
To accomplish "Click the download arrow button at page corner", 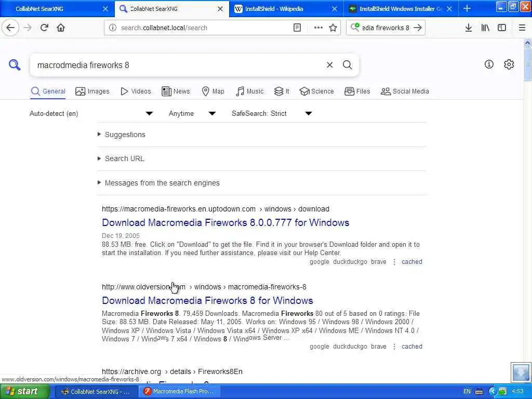I will [x=521, y=372].
